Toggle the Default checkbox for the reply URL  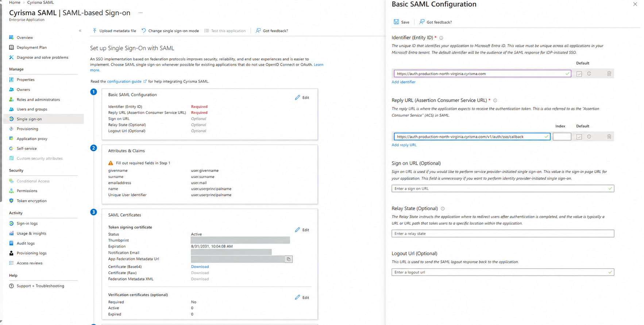[x=579, y=137]
